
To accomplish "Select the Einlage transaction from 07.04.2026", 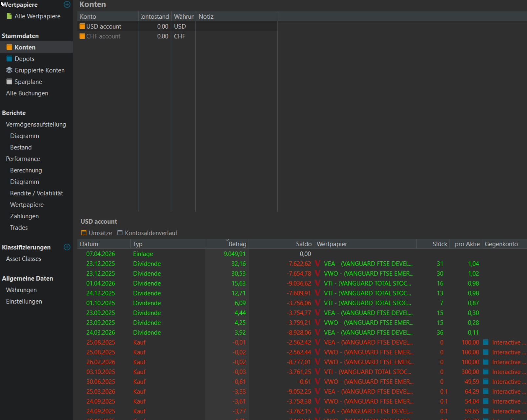I will (x=143, y=254).
